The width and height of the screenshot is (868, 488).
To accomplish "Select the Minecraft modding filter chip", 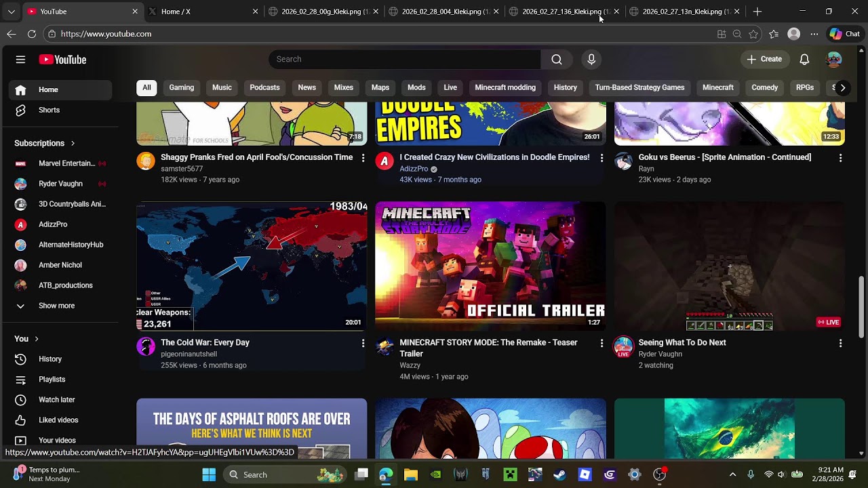I will (505, 87).
